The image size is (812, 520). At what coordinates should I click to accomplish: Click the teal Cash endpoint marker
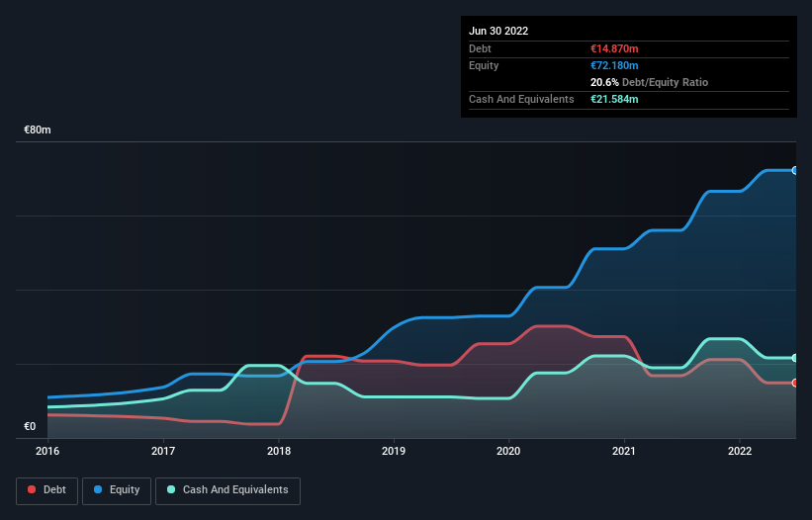pyautogui.click(x=795, y=358)
